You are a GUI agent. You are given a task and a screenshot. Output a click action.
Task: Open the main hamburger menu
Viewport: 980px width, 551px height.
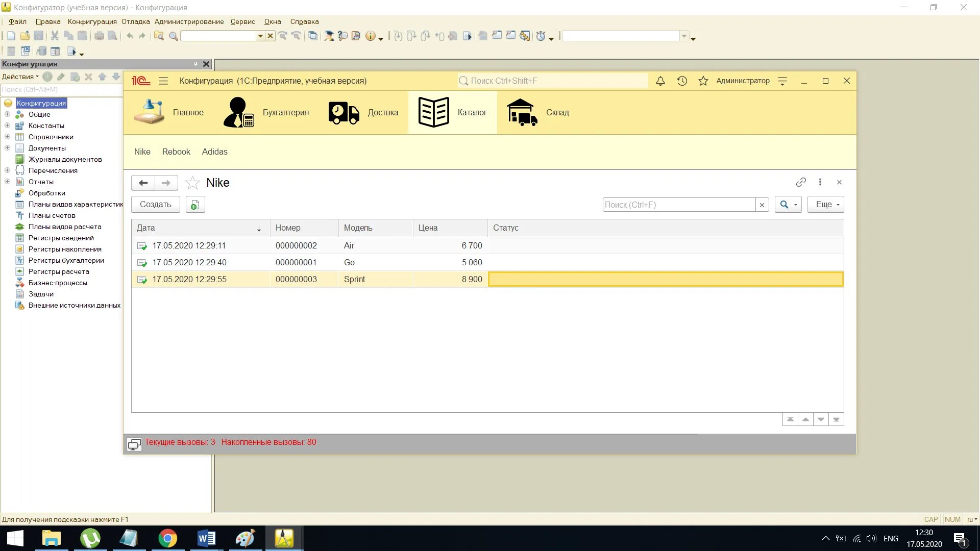pyautogui.click(x=163, y=81)
